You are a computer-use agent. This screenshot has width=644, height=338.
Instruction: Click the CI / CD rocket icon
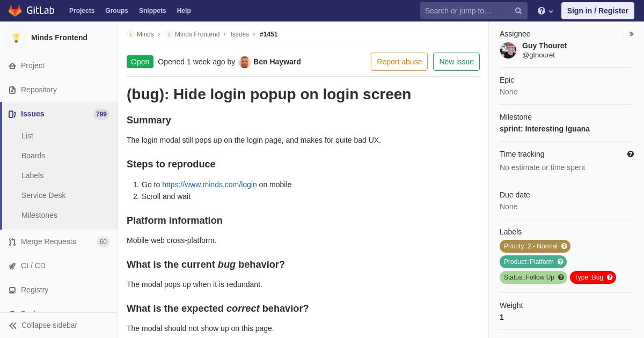click(12, 266)
